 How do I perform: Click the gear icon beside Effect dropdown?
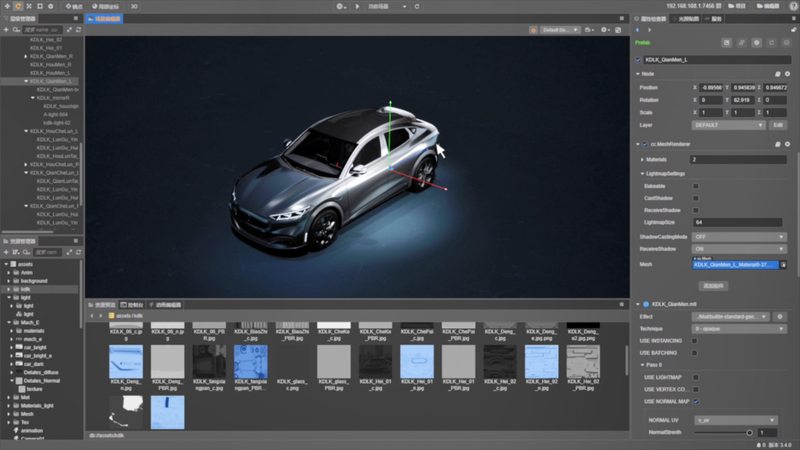click(x=779, y=316)
